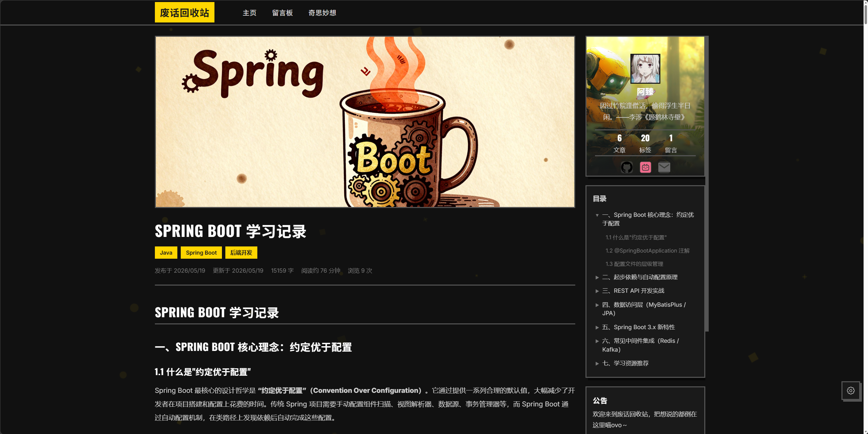The height and width of the screenshot is (434, 868).
Task: Open 留言板 in the navigation bar
Action: coord(282,13)
